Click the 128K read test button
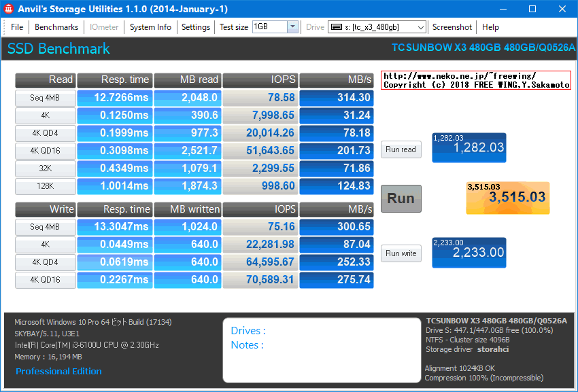 [x=46, y=186]
